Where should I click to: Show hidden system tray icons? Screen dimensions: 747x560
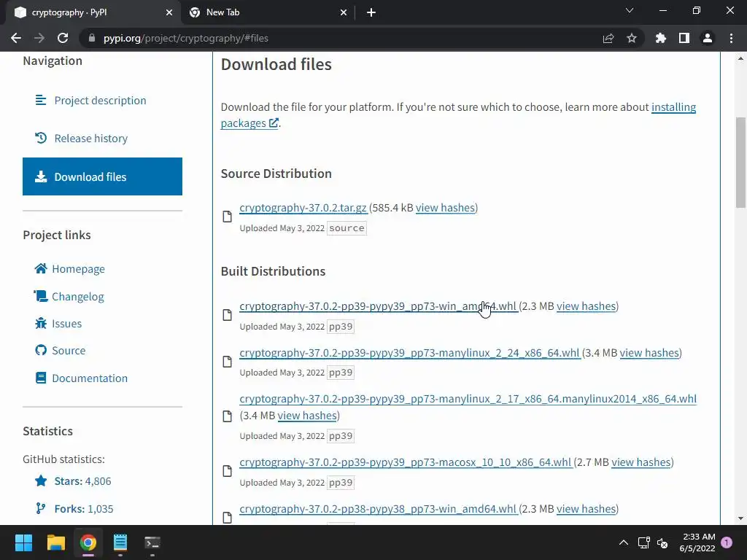[624, 542]
